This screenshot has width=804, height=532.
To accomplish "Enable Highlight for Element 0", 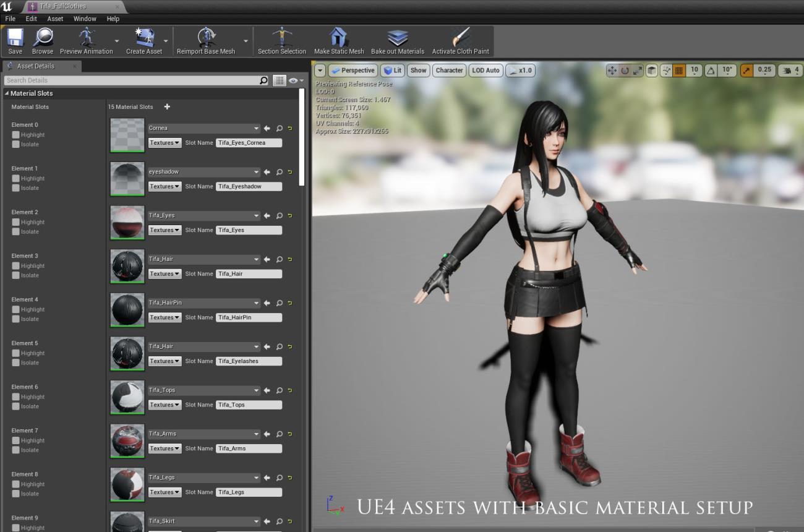I will coord(16,135).
